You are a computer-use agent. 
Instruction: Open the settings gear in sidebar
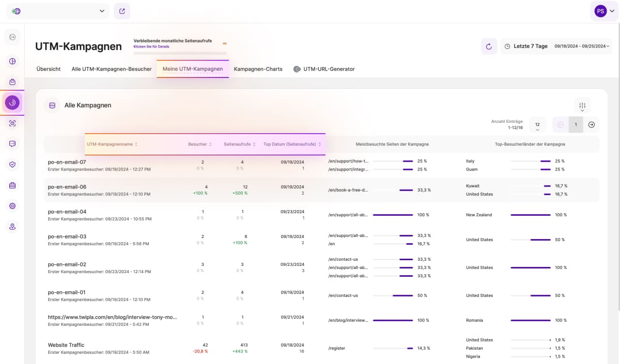pos(12,206)
